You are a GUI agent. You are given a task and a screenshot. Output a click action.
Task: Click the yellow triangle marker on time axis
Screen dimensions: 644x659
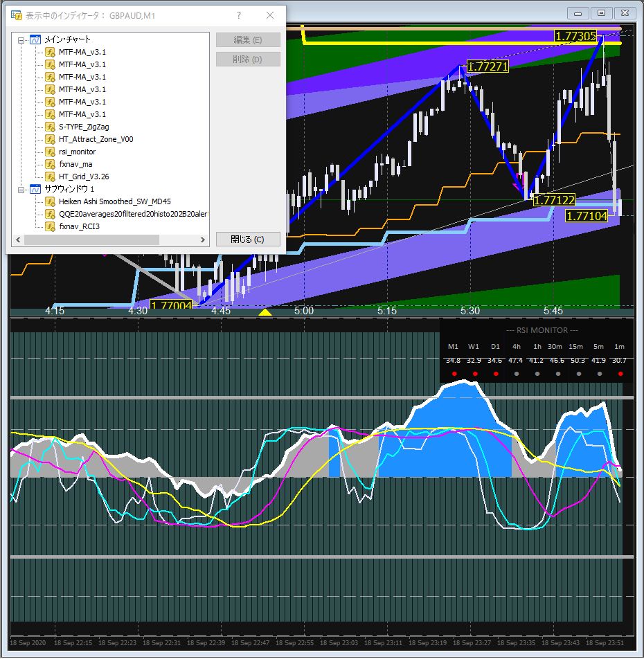click(x=265, y=313)
